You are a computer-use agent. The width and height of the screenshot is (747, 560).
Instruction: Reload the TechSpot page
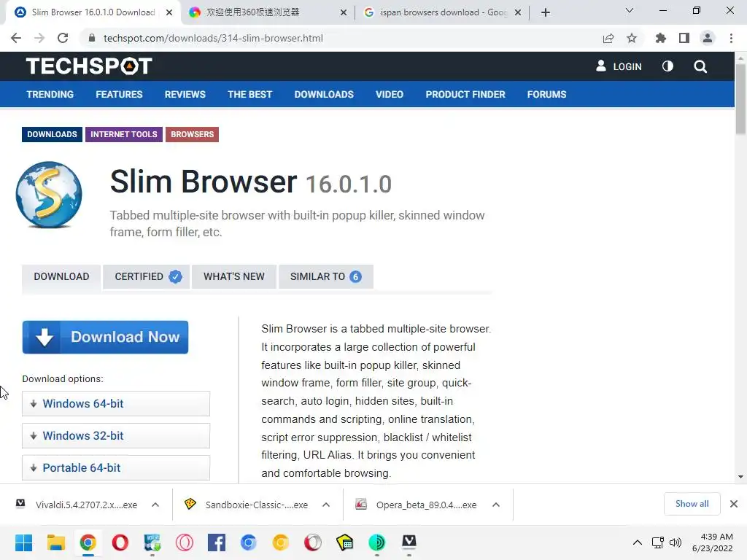click(63, 38)
